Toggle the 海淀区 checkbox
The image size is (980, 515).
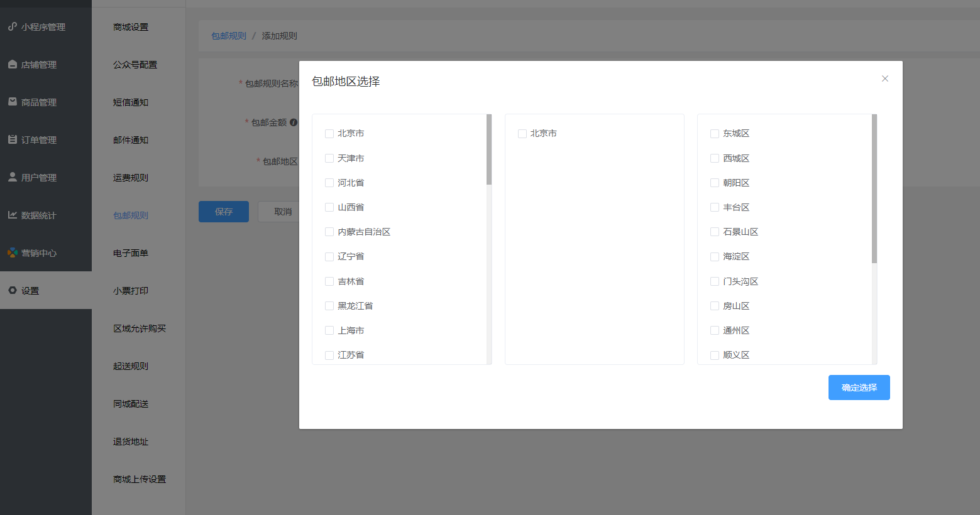[715, 257]
